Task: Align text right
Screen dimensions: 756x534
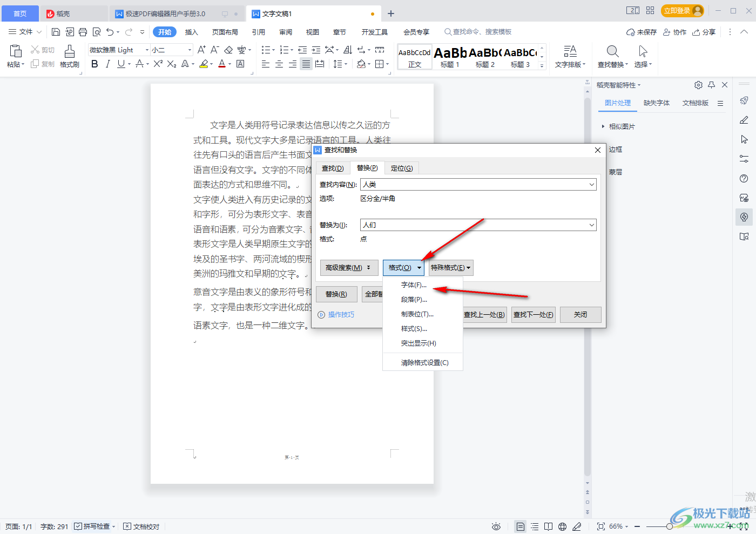Action: coord(293,64)
